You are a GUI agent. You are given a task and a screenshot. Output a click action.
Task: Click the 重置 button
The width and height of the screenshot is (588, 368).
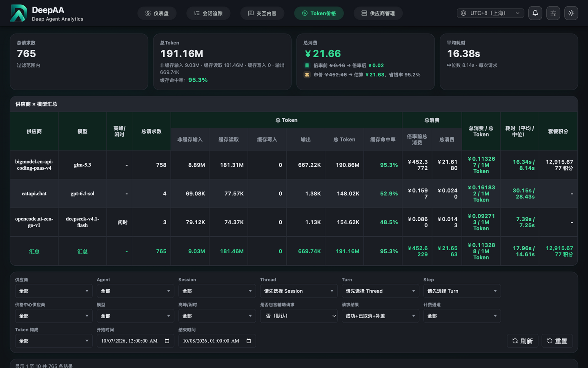coord(557,341)
